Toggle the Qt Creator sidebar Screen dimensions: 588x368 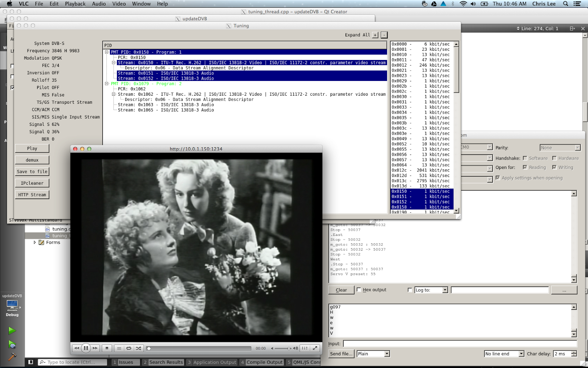31,362
